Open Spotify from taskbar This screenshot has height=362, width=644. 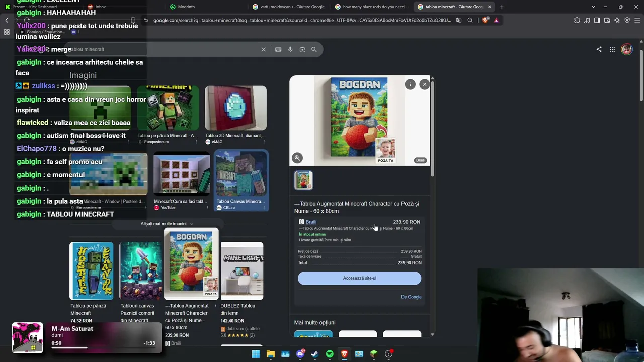coord(330,354)
